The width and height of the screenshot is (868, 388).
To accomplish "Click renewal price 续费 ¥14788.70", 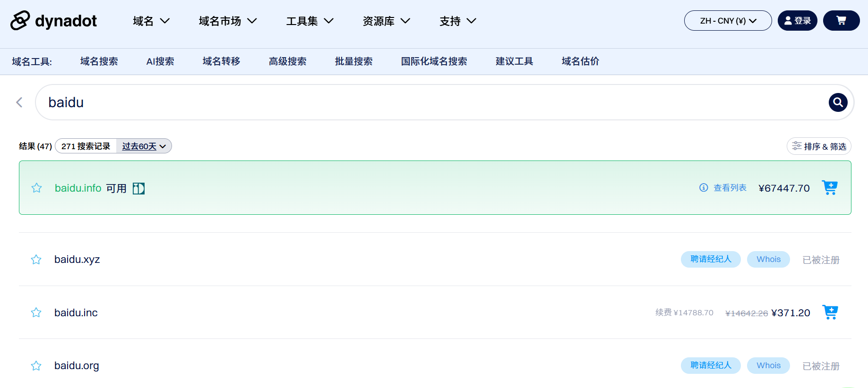I will (684, 312).
